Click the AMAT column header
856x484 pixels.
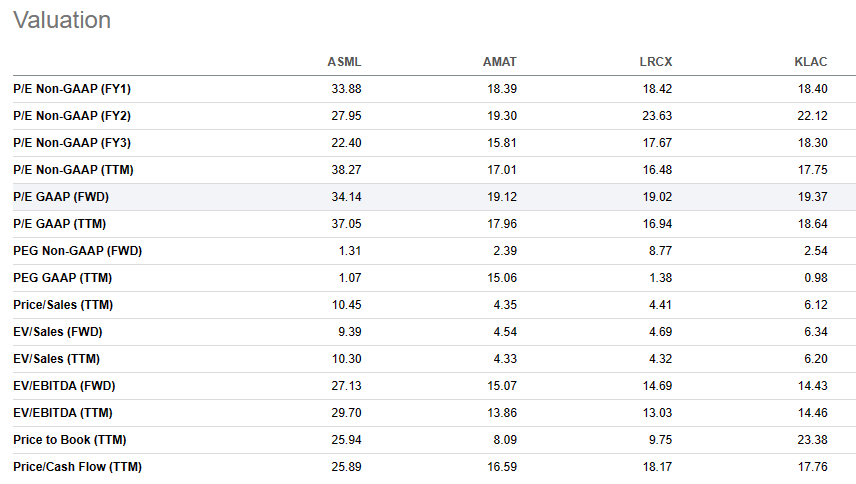(x=499, y=62)
